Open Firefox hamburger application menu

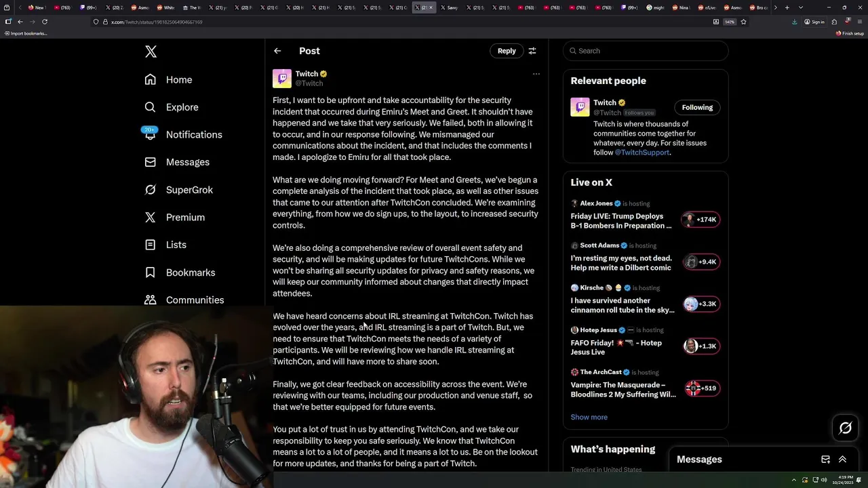pos(859,22)
